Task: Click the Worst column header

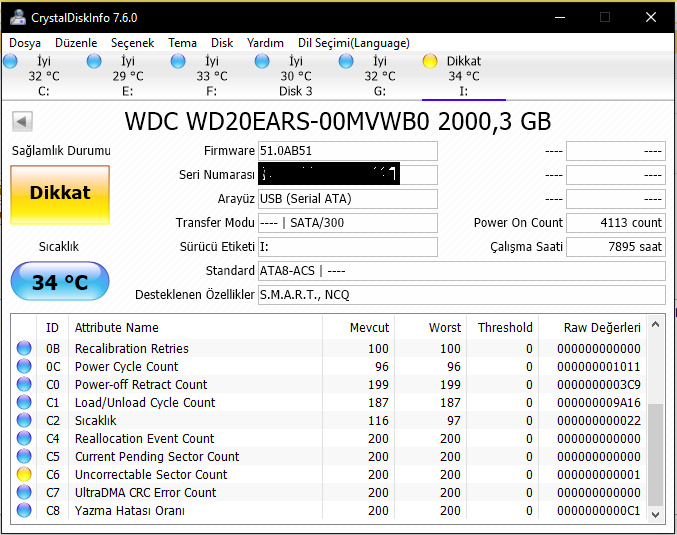Action: point(445,328)
